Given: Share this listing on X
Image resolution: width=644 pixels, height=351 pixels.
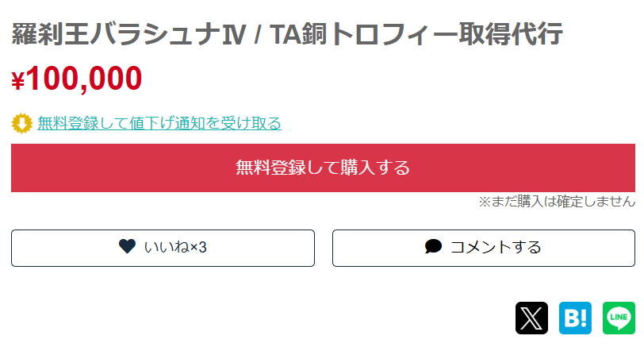Looking at the screenshot, I should point(531,318).
